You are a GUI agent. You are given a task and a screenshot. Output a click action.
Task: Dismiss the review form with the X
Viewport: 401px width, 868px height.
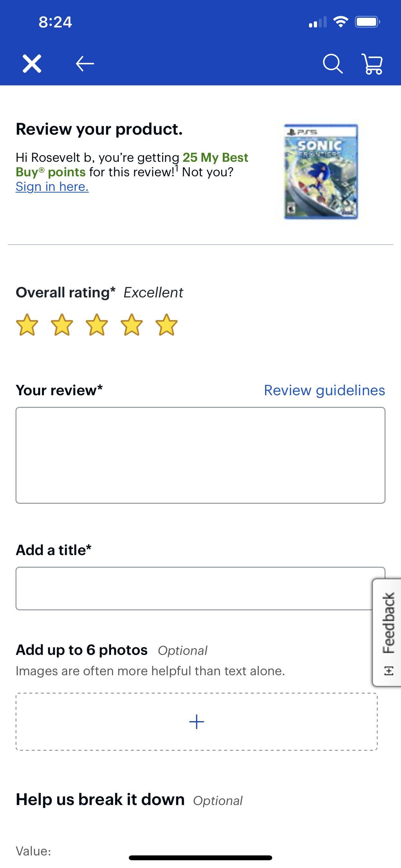pyautogui.click(x=33, y=64)
